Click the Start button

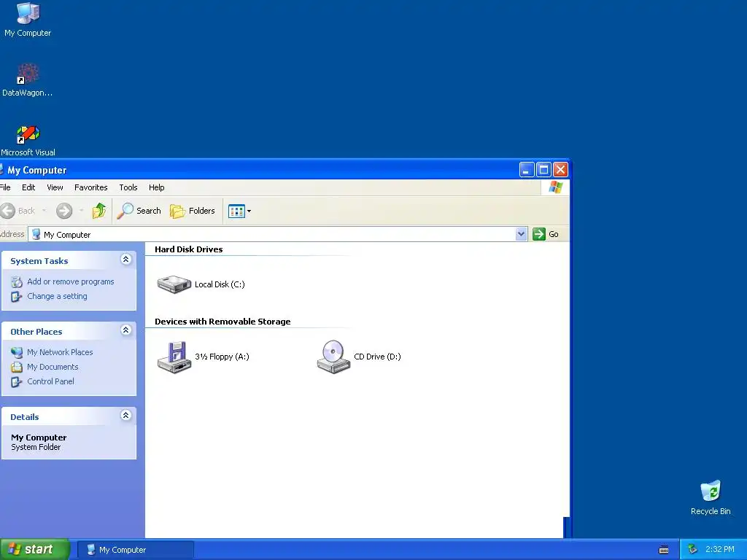(x=35, y=550)
